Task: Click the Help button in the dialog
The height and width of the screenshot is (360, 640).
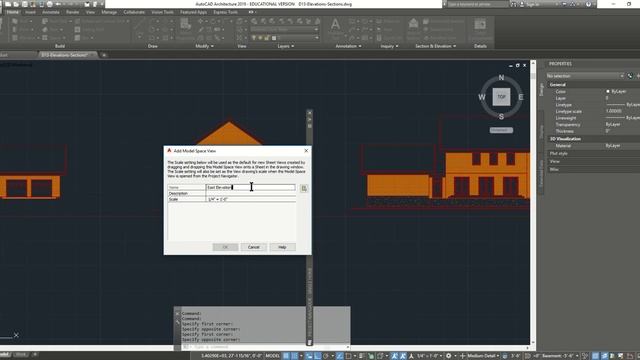Action: 282,247
